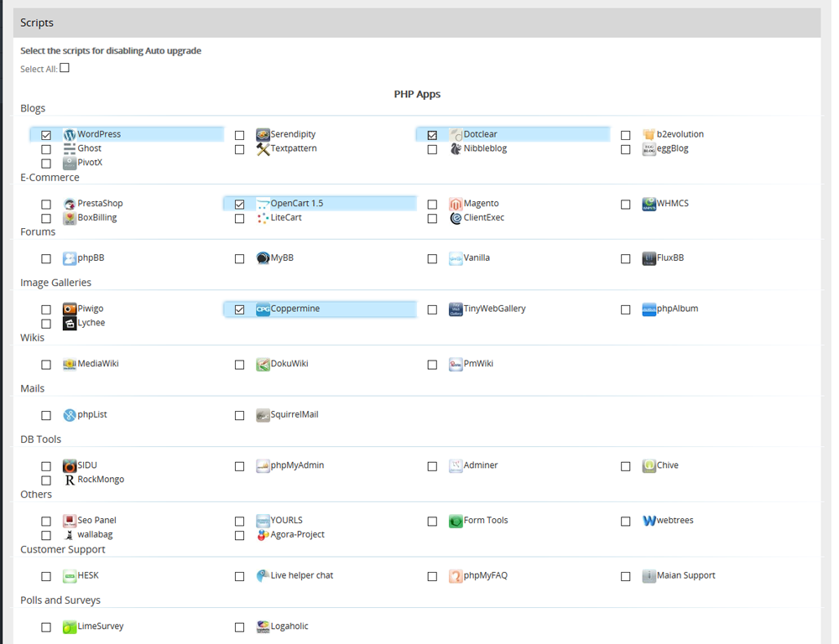Click the FluxBB forum icon
The height and width of the screenshot is (644, 839).
649,258
